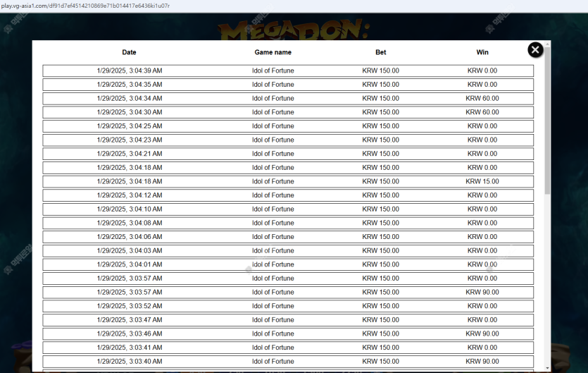Select the 1/29/2025, 3:04:34 AM date cell

130,99
